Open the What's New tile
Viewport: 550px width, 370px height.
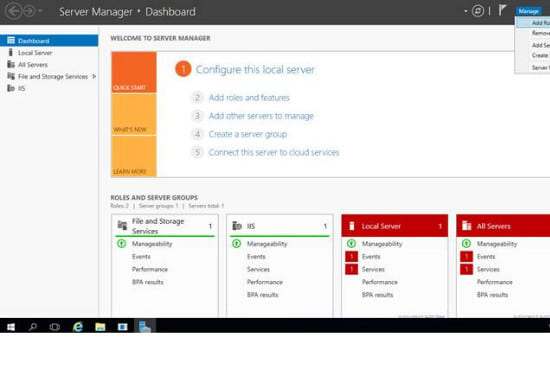coord(134,114)
